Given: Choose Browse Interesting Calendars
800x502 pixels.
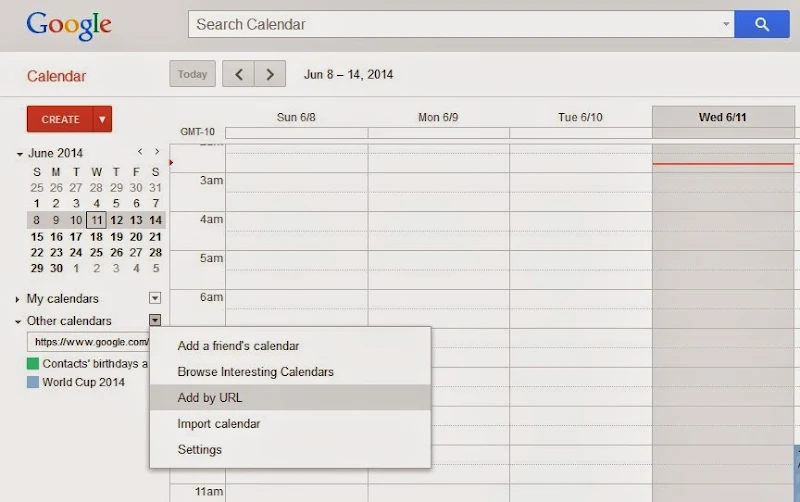Looking at the screenshot, I should [290, 372].
